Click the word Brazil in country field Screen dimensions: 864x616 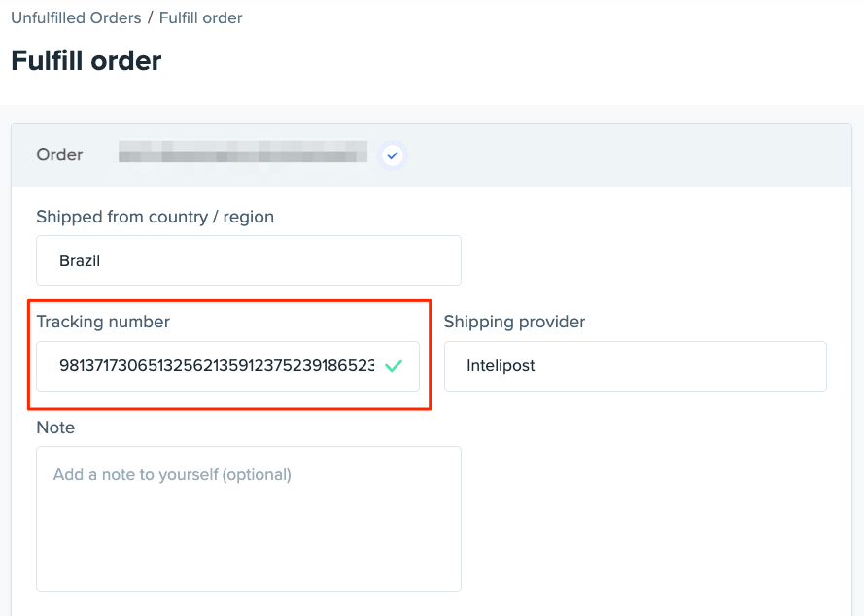tap(80, 260)
